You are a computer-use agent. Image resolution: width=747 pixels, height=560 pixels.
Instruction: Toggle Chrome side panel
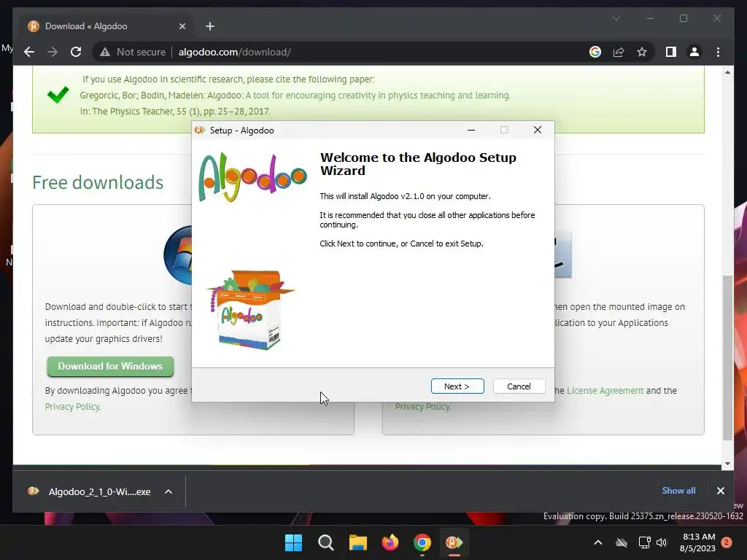[671, 52]
